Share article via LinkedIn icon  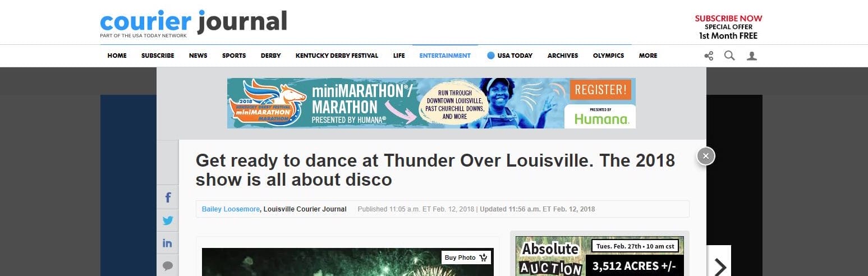[167, 243]
